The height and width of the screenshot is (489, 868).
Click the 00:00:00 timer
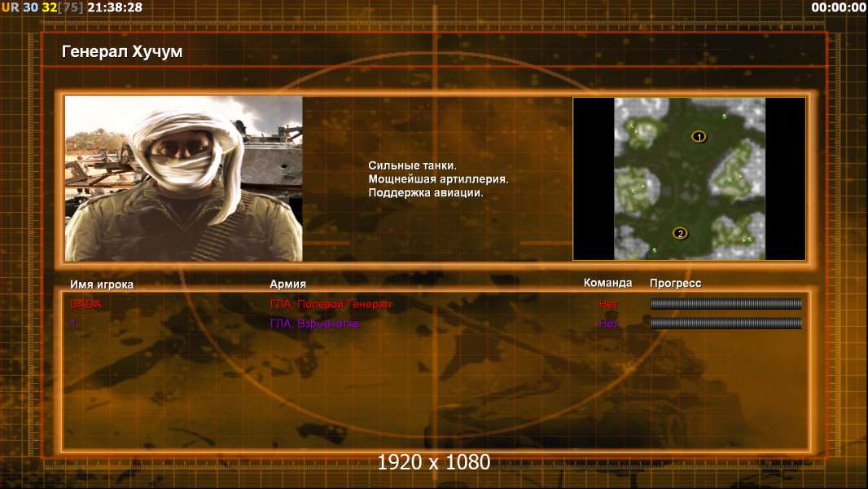838,7
